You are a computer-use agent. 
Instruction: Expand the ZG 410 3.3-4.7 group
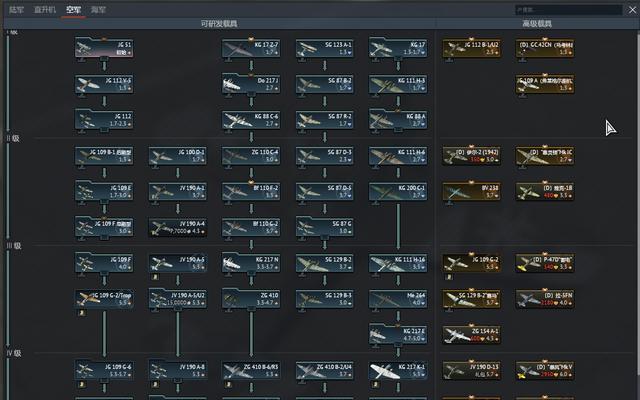click(x=251, y=299)
